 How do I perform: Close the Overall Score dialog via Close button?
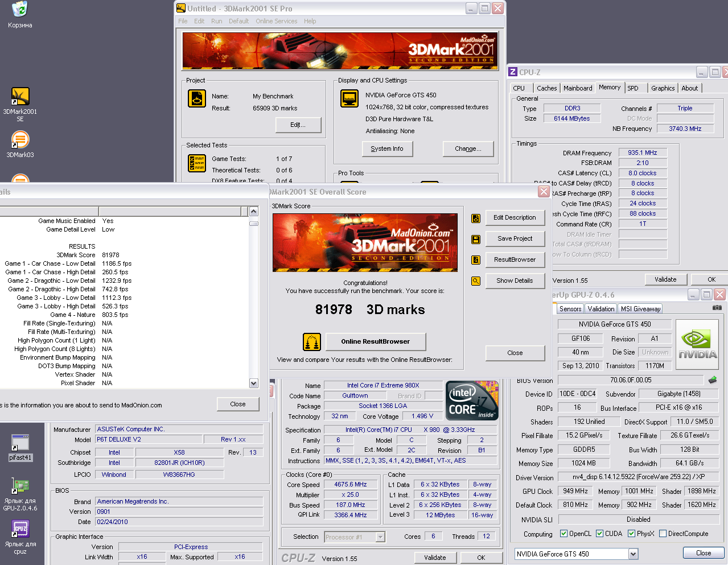(x=515, y=353)
